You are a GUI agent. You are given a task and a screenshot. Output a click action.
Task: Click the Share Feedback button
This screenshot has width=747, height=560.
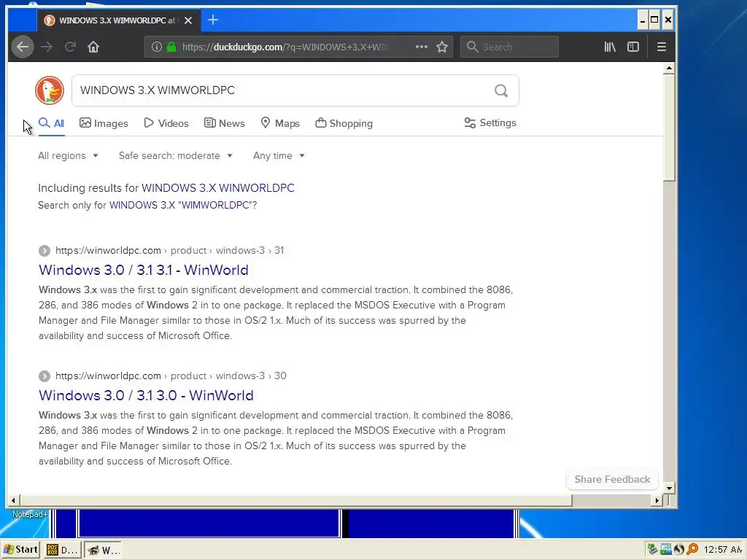pyautogui.click(x=612, y=479)
